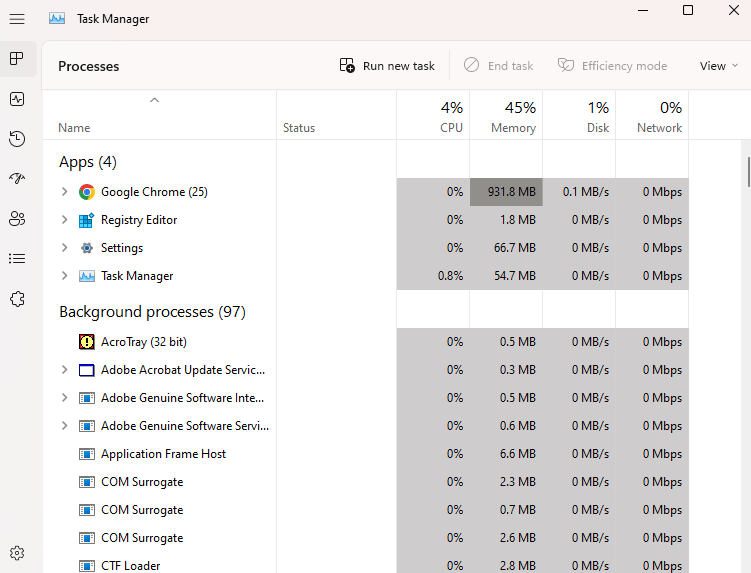Click Application Frame Host icon
The image size is (751, 573).
87,454
